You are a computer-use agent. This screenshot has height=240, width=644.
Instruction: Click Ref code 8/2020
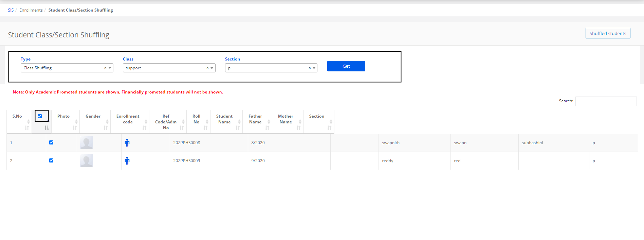[258, 143]
